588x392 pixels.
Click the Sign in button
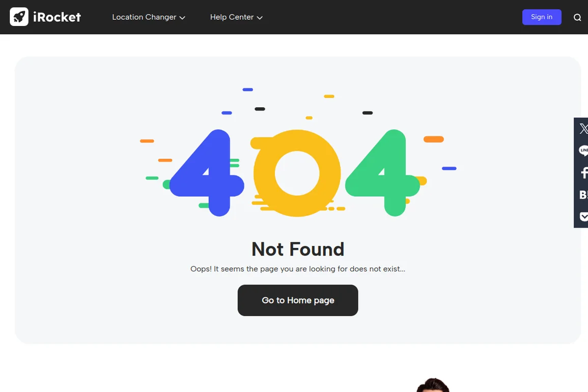pos(542,17)
